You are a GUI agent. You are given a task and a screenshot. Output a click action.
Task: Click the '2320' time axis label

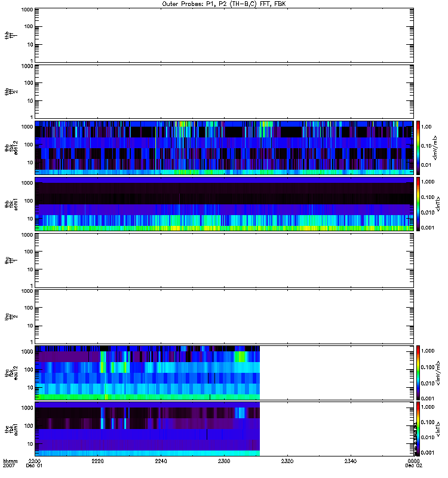tap(287, 461)
